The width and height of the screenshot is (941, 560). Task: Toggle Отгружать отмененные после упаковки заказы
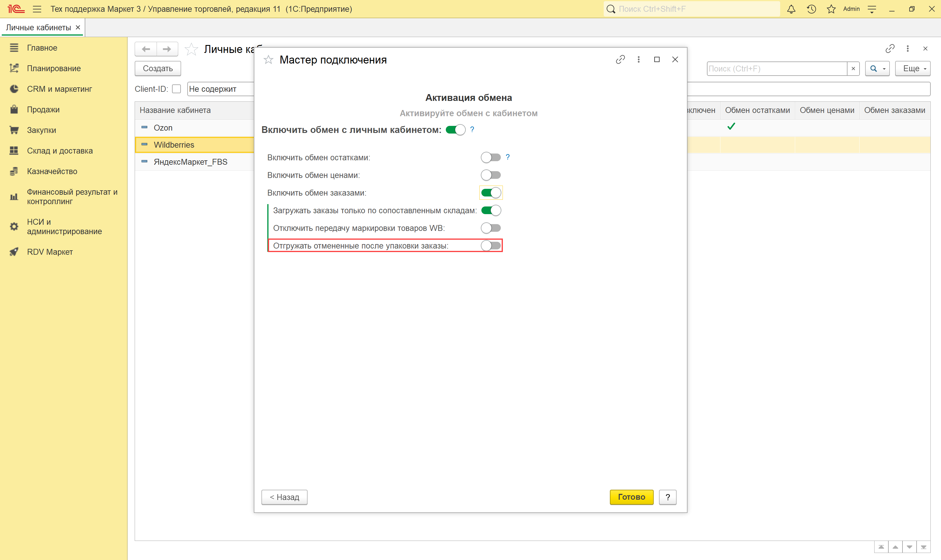point(490,246)
